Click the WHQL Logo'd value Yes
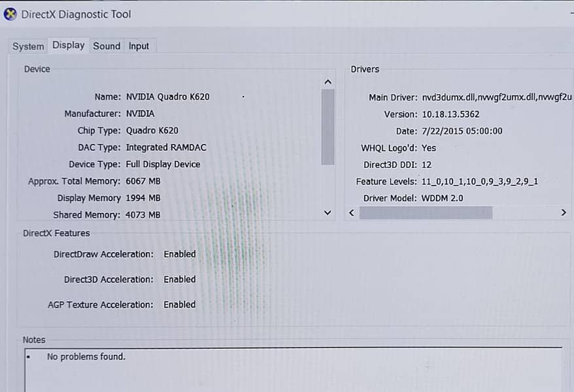Image resolution: width=574 pixels, height=392 pixels. pyautogui.click(x=429, y=148)
